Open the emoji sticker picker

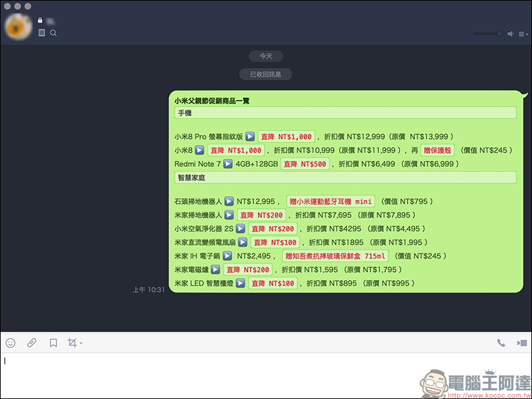click(x=11, y=343)
